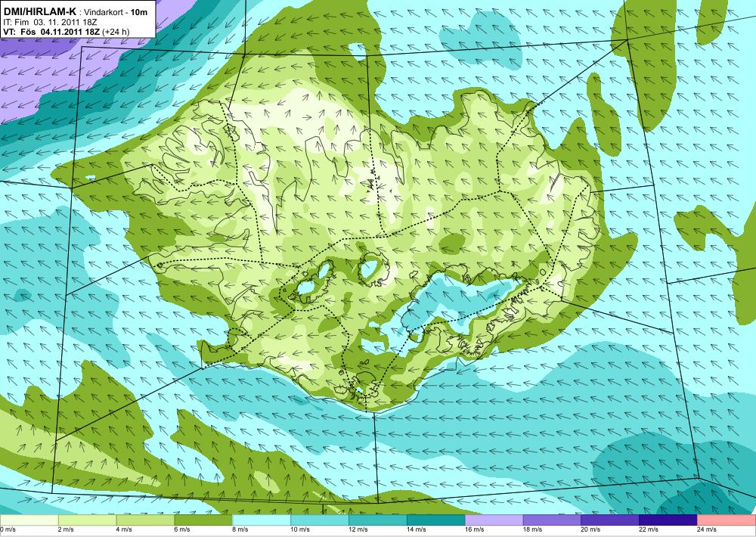Screen dimensions: 756x537
Task: Click the "24 m/s" legend label
Action: point(706,529)
